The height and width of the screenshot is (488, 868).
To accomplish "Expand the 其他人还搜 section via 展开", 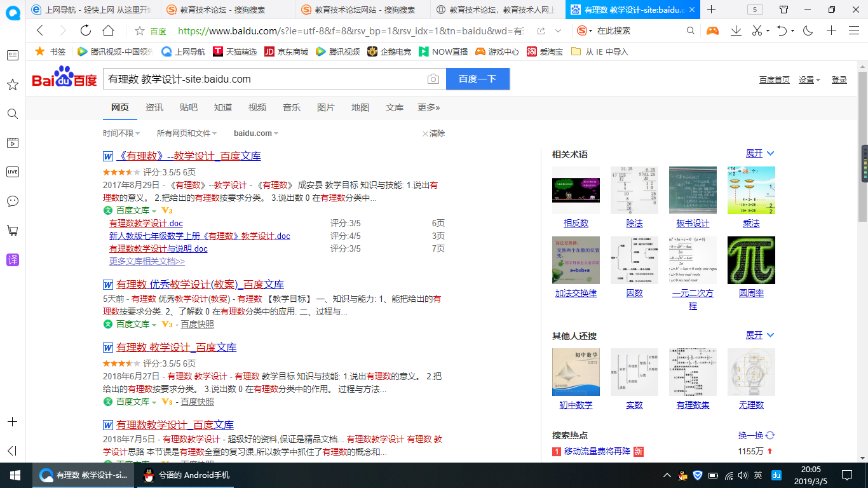I will tap(760, 335).
